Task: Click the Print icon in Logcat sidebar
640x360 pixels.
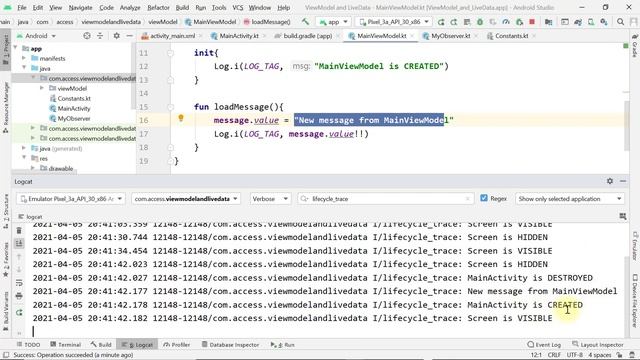Action: pos(19,296)
